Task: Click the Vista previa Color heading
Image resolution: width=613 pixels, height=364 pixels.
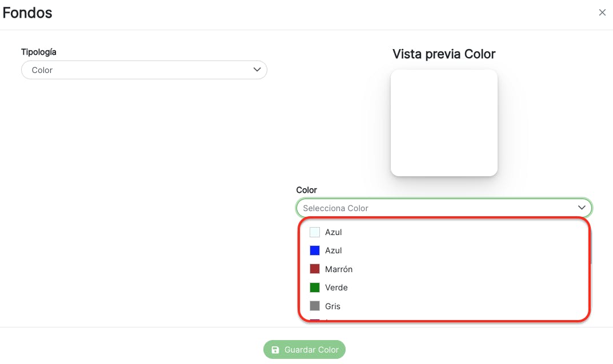Action: (x=444, y=54)
